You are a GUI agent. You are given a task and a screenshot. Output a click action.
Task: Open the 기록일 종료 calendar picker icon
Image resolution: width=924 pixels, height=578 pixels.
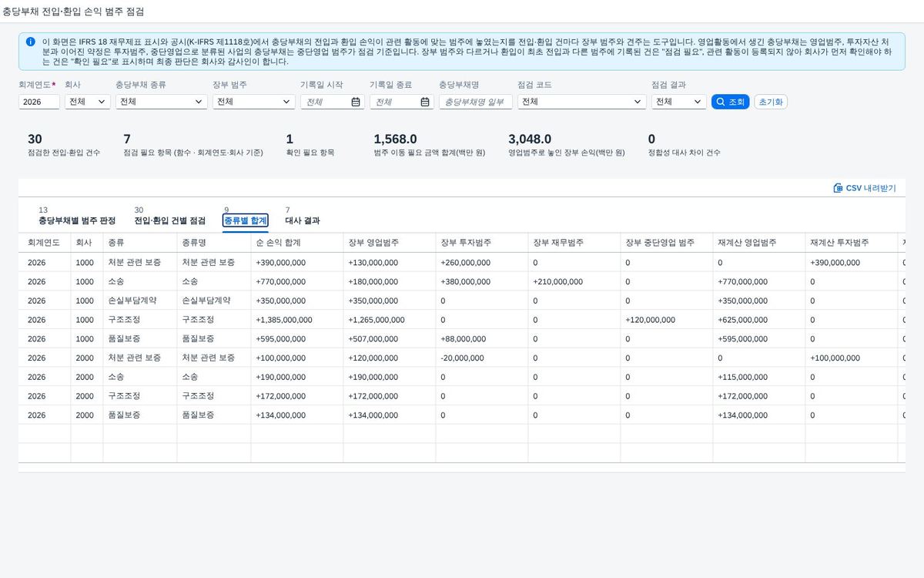click(x=425, y=102)
